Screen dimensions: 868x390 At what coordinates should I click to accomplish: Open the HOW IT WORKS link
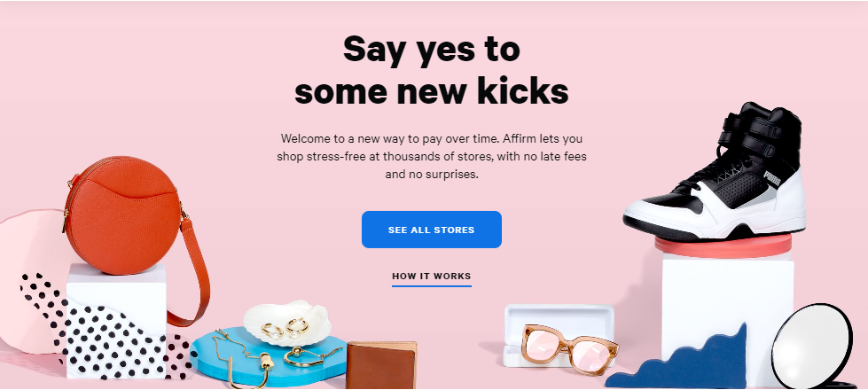pyautogui.click(x=431, y=276)
